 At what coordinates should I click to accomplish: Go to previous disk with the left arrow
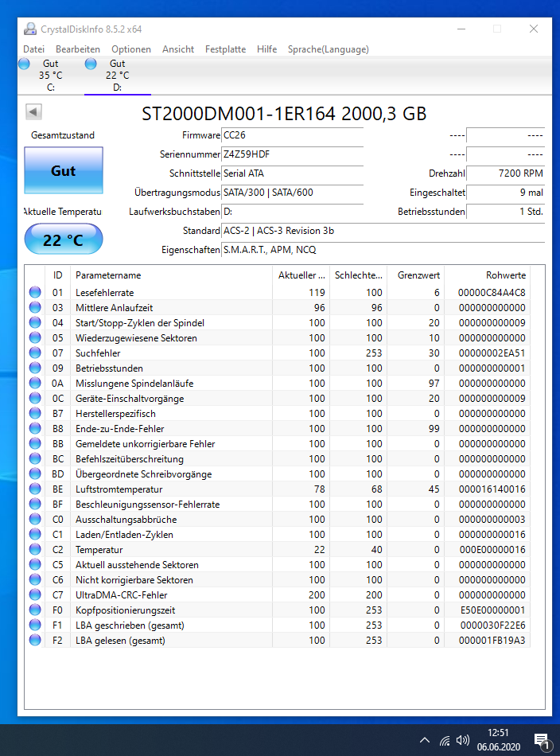(33, 112)
